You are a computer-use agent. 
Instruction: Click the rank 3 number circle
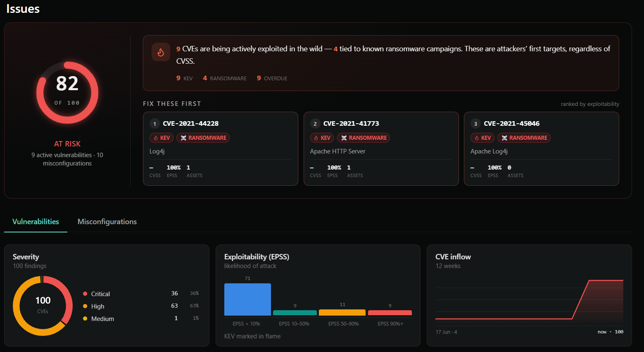pyautogui.click(x=475, y=124)
